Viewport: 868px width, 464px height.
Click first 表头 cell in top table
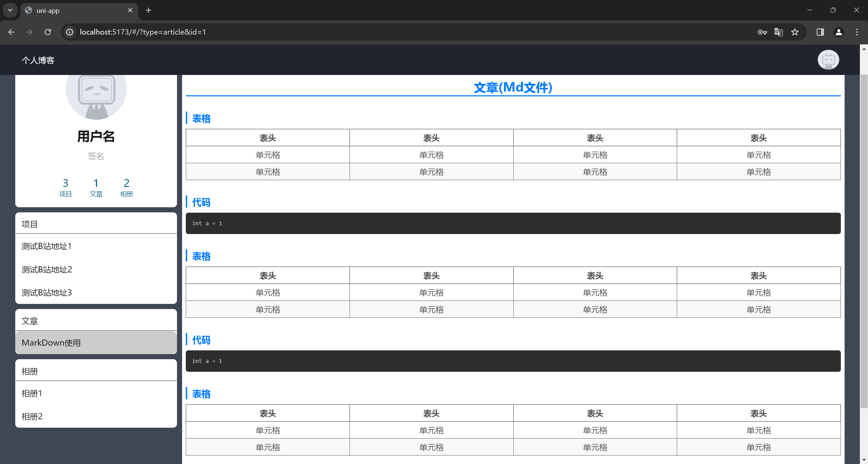click(x=268, y=138)
